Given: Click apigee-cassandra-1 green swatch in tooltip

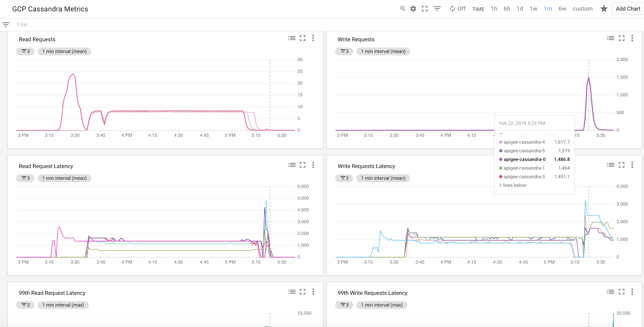Looking at the screenshot, I should (x=501, y=168).
